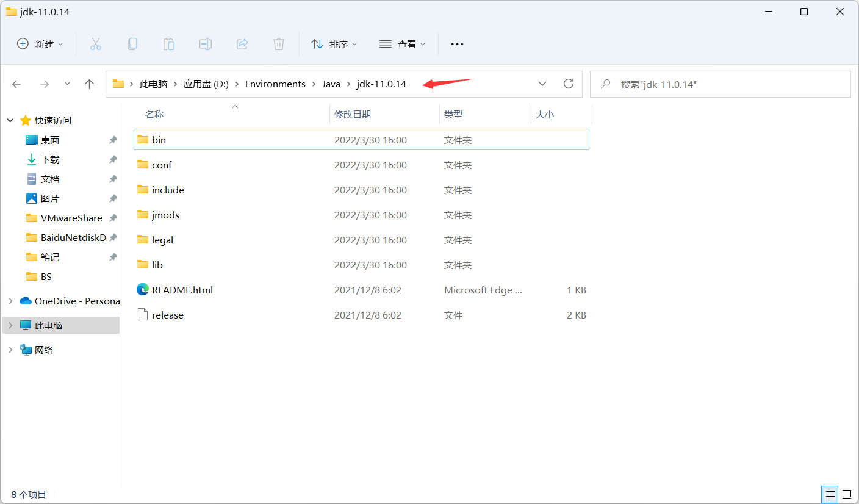The height and width of the screenshot is (504, 859).
Task: Click the Cut scissors icon
Action: point(96,44)
